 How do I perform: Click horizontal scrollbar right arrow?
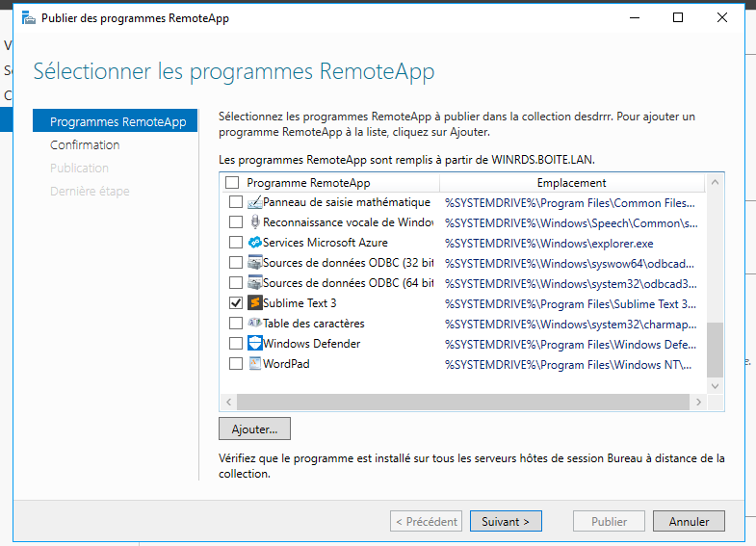(698, 403)
